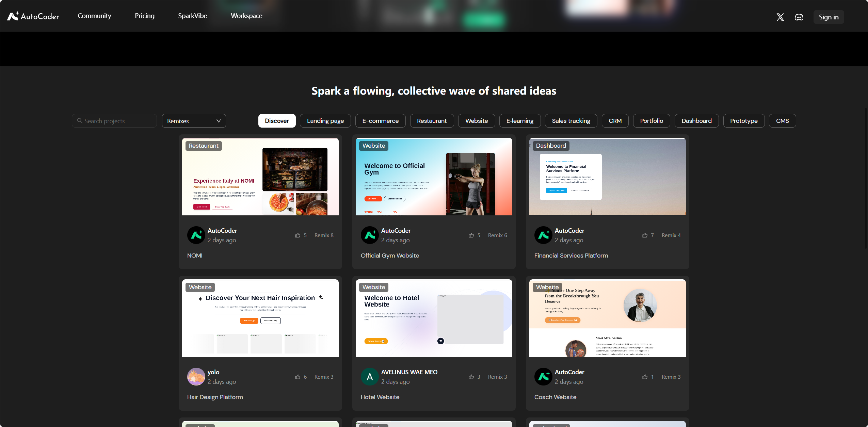The width and height of the screenshot is (868, 427).
Task: Select the Discover filter tab
Action: pyautogui.click(x=277, y=121)
